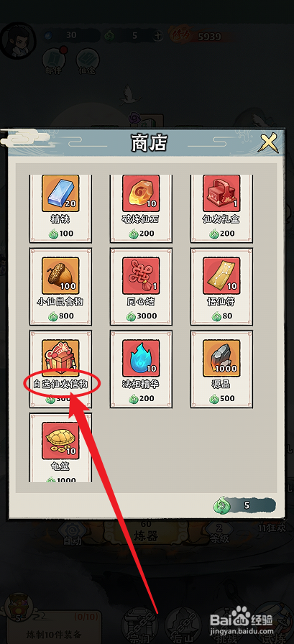294x644 pixels.
Task: Select the 破炼仙石 stone item
Action: pos(141,208)
